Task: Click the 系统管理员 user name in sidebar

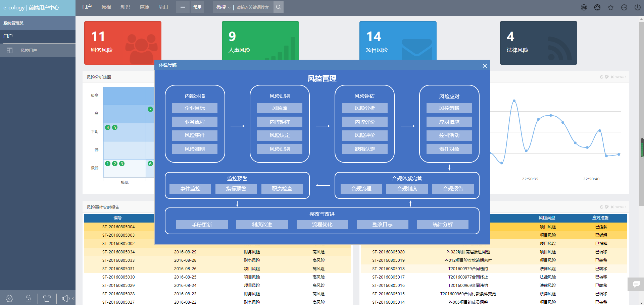Action: click(13, 23)
